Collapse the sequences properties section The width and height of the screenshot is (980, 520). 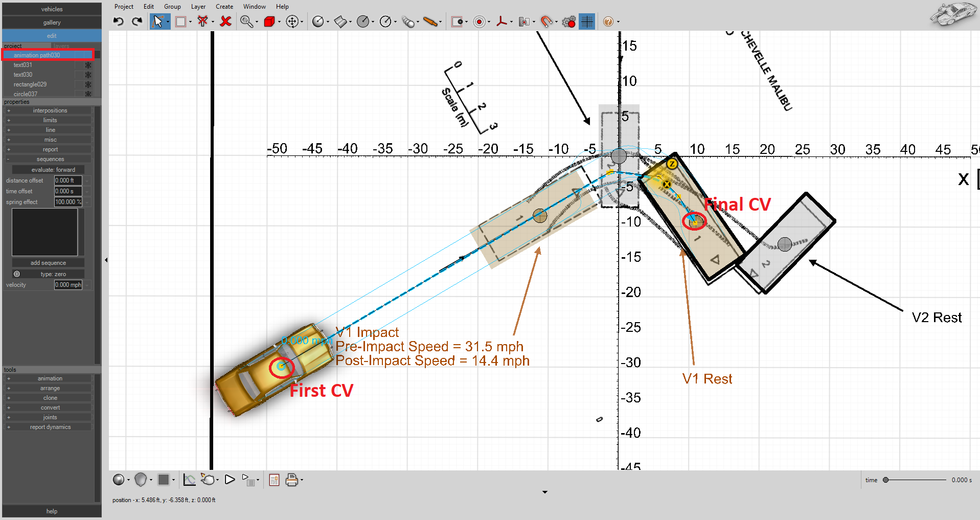[x=49, y=159]
